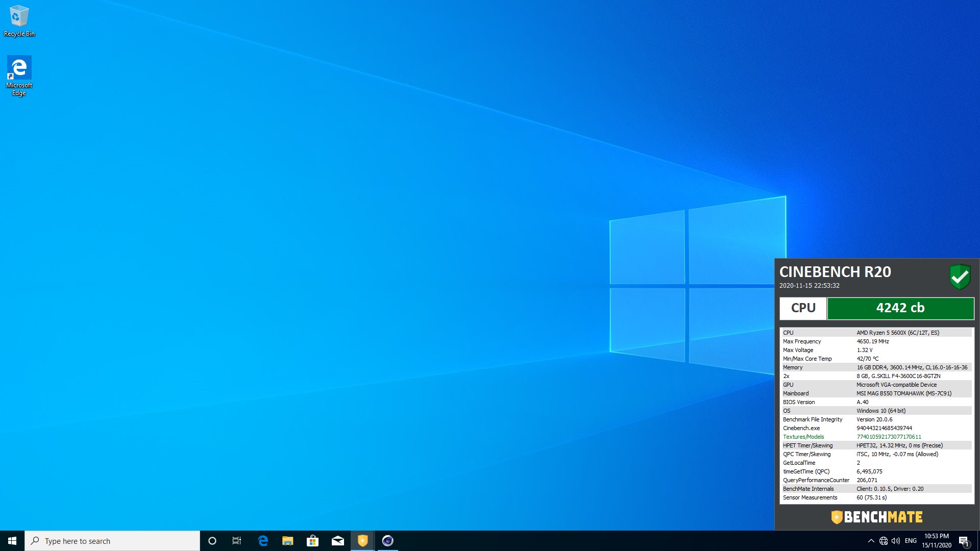Image resolution: width=980 pixels, height=551 pixels.
Task: Click the CINEBENCH R20 title
Action: point(835,272)
